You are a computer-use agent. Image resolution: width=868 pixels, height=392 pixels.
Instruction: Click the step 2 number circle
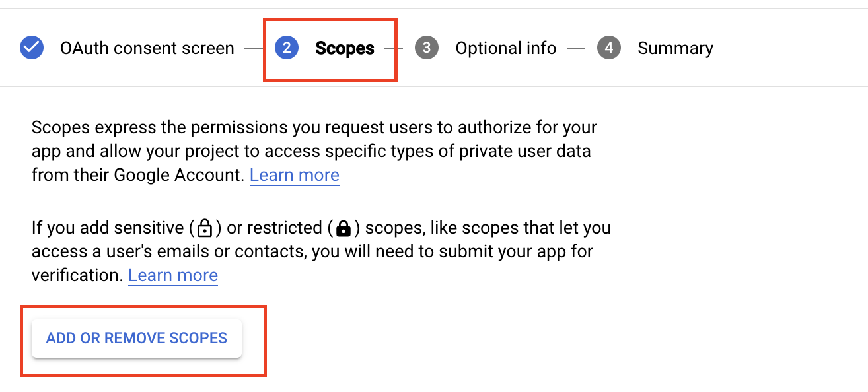pos(287,48)
